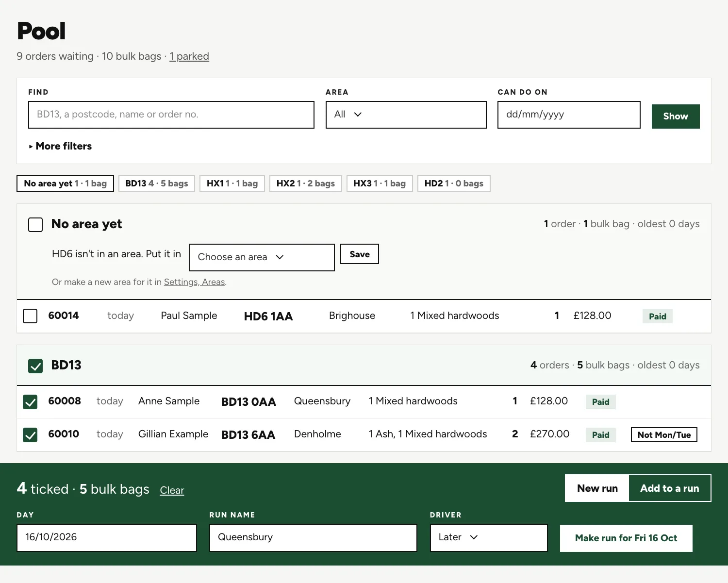Click the Day date field

tap(107, 537)
